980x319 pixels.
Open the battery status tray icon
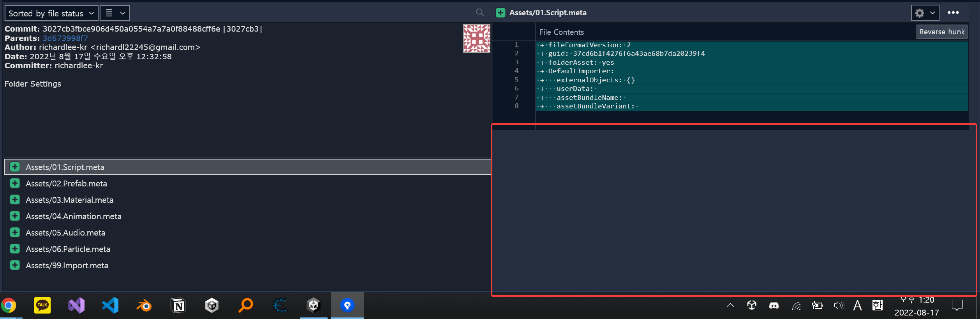(x=817, y=305)
